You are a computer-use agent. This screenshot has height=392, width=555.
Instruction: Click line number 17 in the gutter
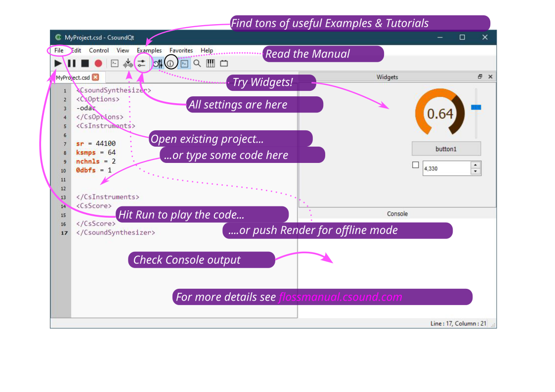point(64,233)
